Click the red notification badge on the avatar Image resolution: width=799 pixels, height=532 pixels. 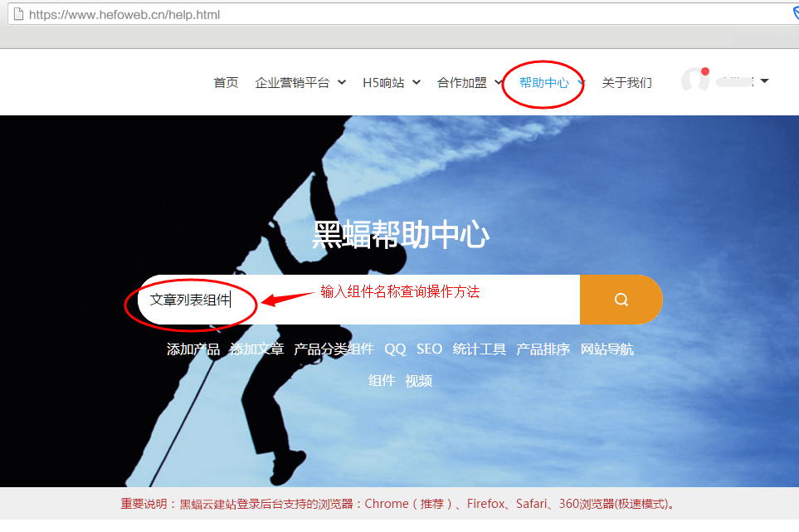(x=706, y=71)
